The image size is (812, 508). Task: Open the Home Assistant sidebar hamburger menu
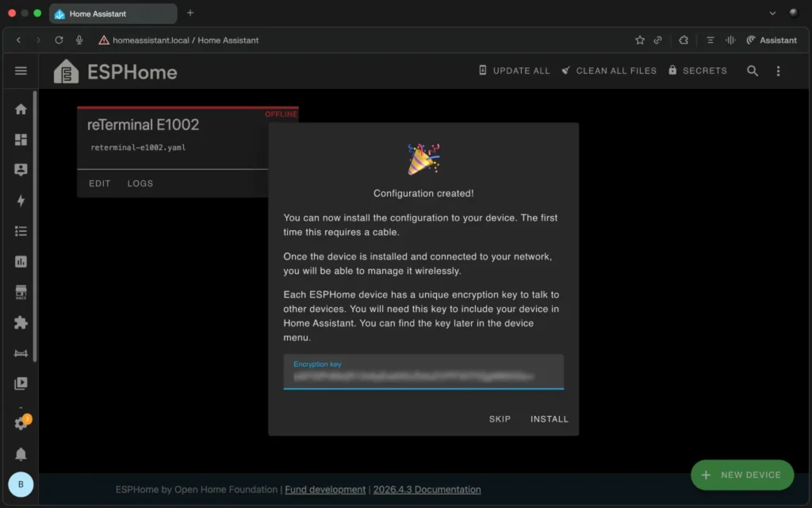21,71
